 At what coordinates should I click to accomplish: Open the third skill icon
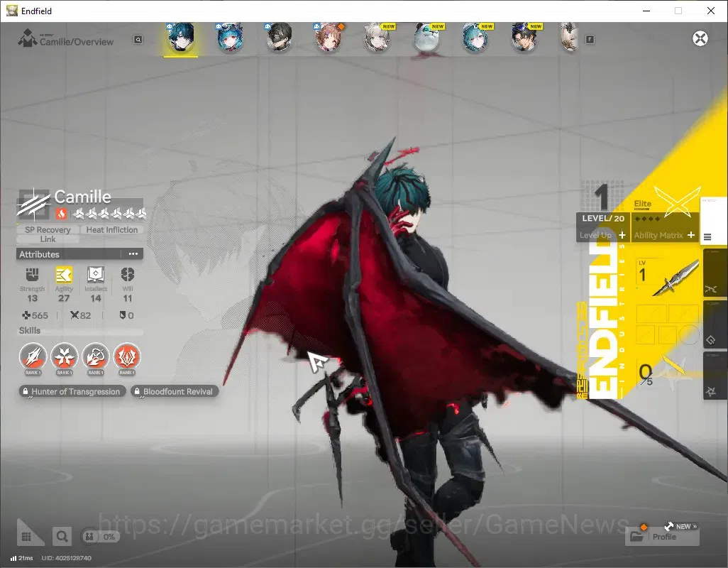[x=96, y=356]
